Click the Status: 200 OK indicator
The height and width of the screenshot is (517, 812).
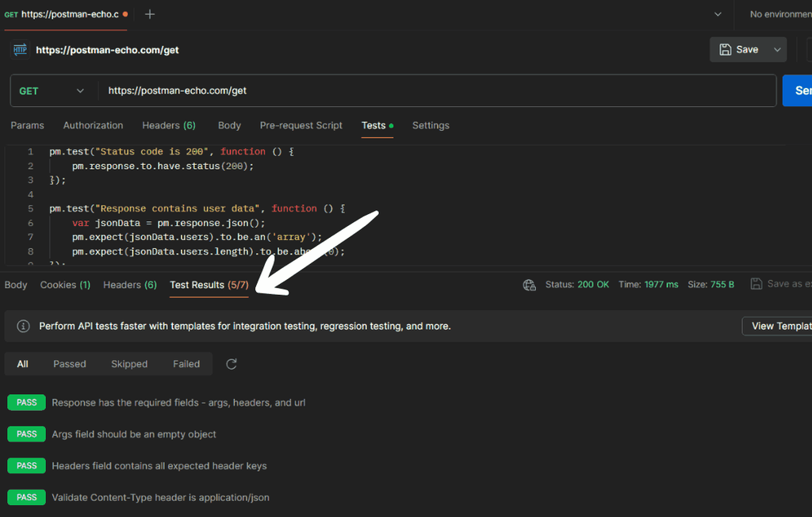click(577, 285)
